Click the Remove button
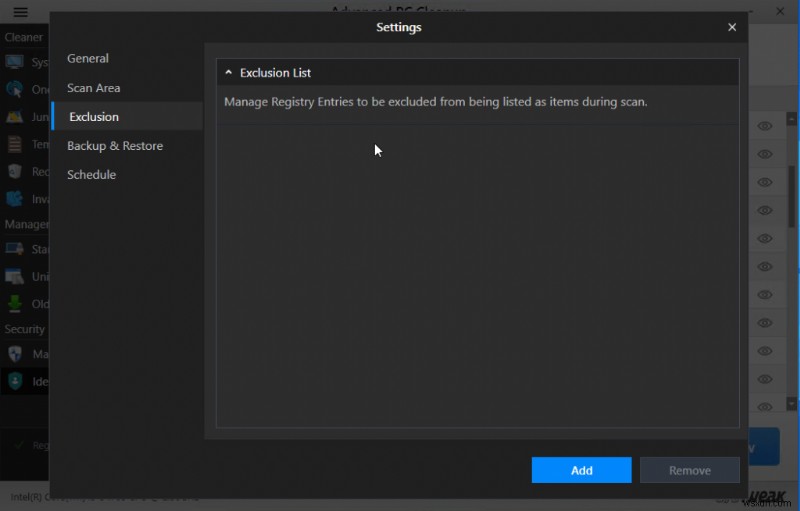Image resolution: width=800 pixels, height=511 pixels. pyautogui.click(x=689, y=470)
